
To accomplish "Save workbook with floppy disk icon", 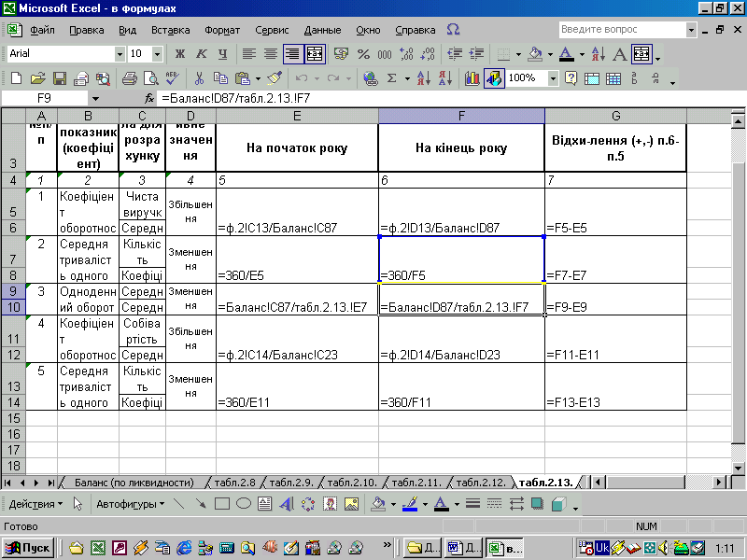I will click(60, 78).
